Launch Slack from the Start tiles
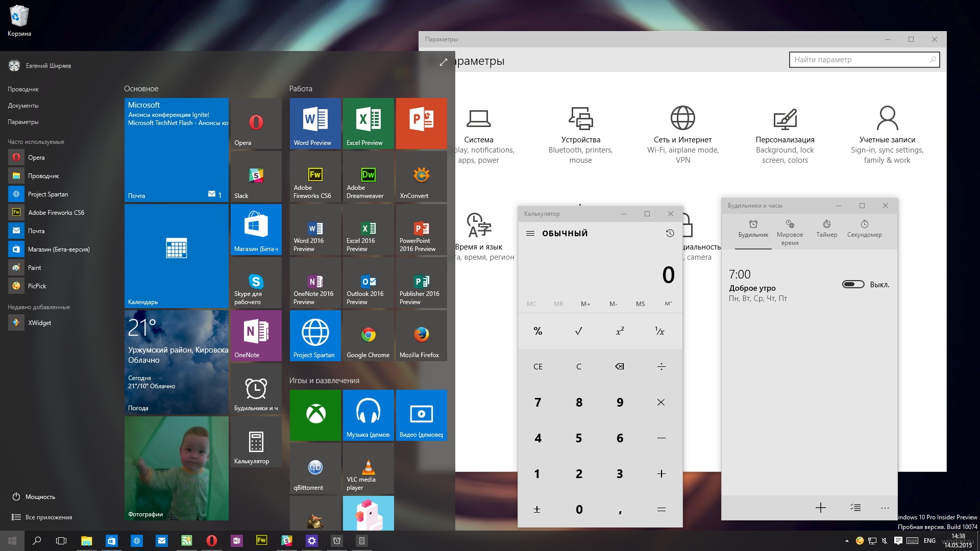 click(x=256, y=177)
